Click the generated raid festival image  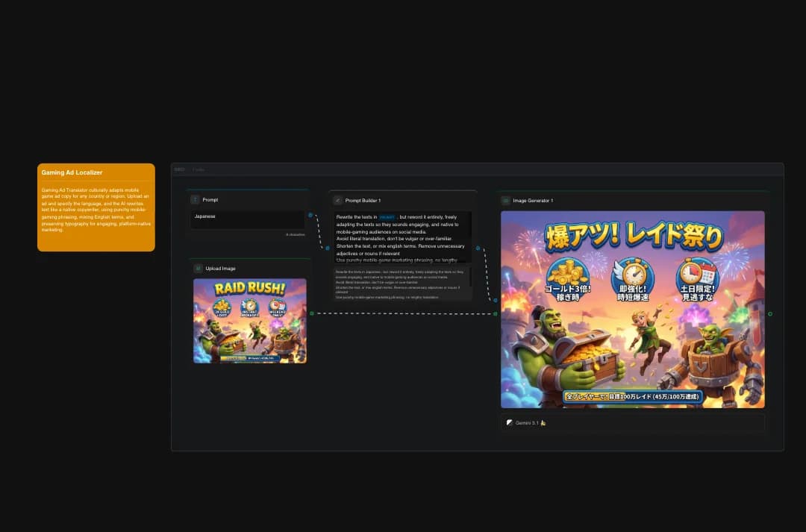point(631,309)
